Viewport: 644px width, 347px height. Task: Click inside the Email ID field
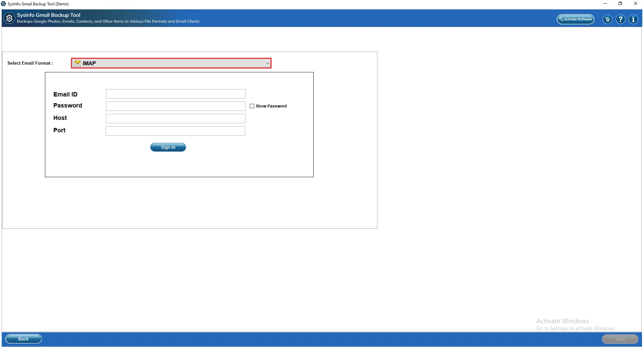point(175,94)
